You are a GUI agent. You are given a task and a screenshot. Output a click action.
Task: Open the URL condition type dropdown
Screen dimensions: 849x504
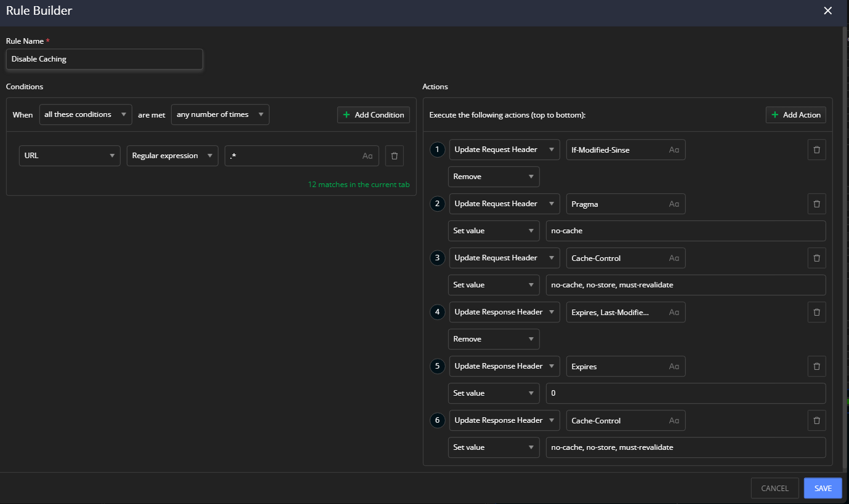click(x=70, y=156)
